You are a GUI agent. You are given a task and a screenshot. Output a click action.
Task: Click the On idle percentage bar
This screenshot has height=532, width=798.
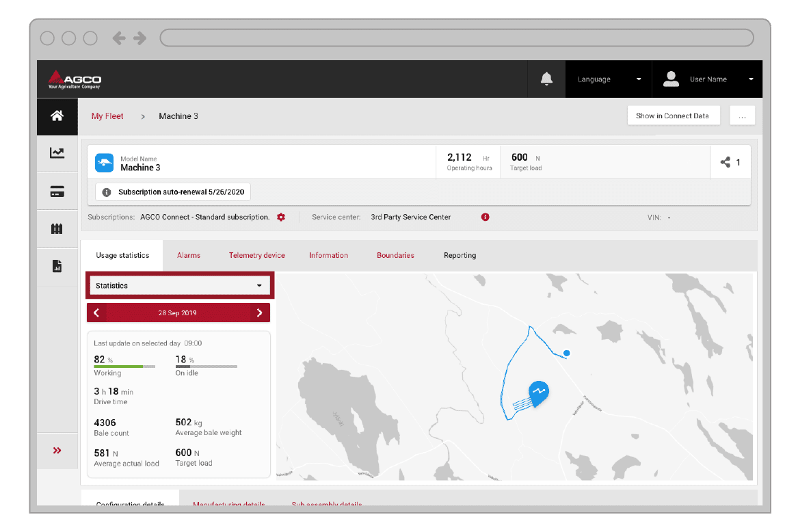click(206, 367)
